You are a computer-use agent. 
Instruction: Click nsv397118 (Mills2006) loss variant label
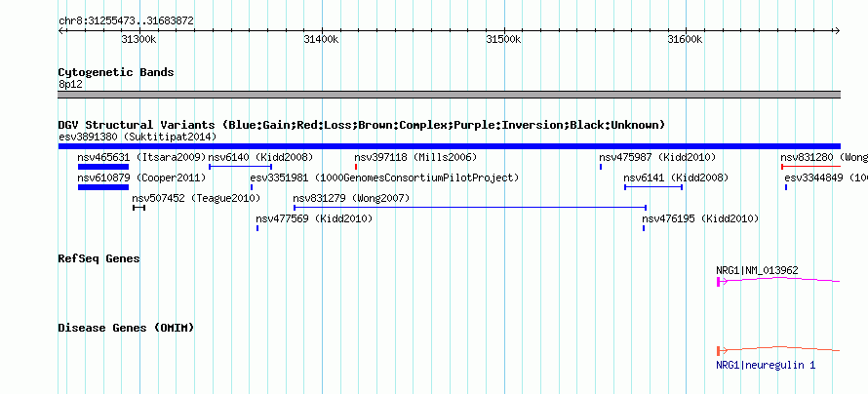tap(415, 157)
